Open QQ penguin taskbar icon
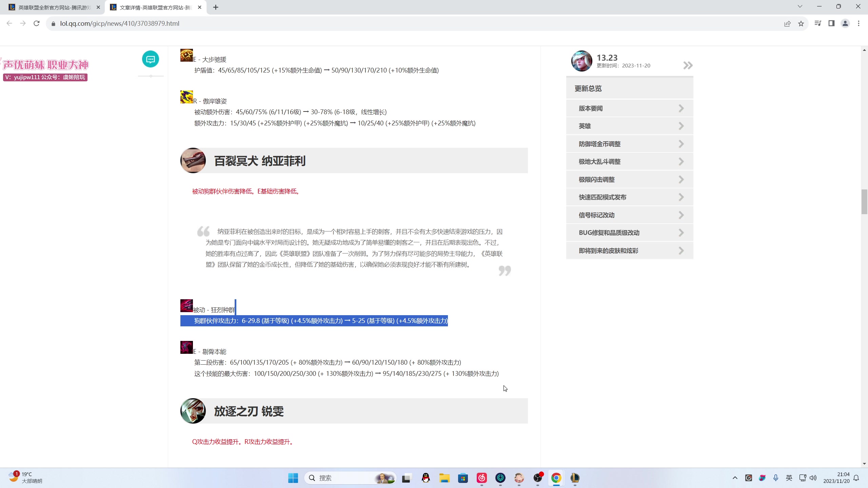 [x=426, y=478]
